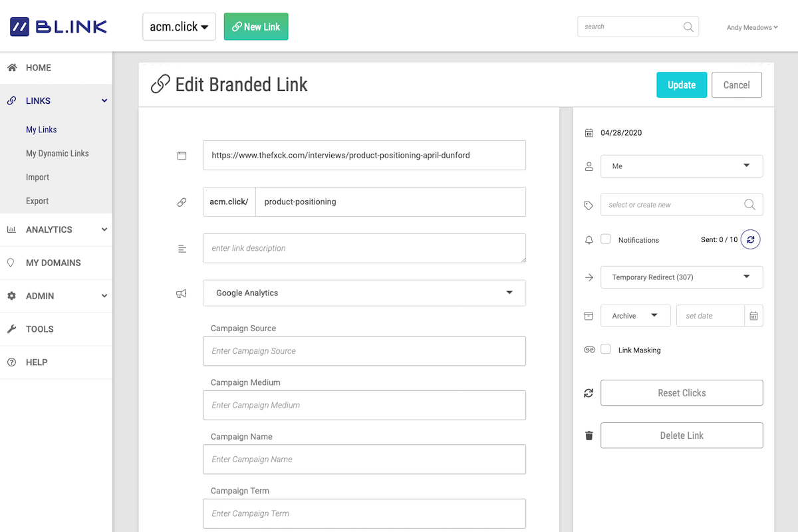Viewport: 798px width, 532px height.
Task: Click the Reset Clicks button
Action: click(681, 393)
